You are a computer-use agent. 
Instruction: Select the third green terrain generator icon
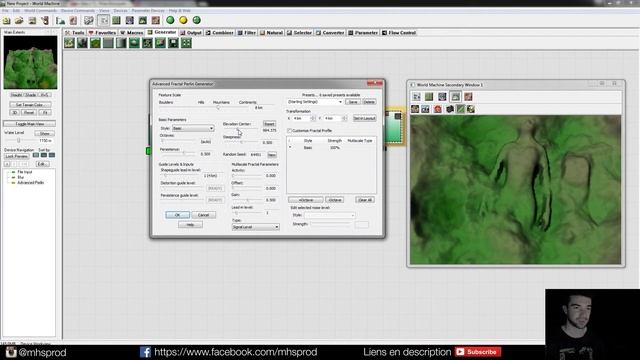pos(95,43)
